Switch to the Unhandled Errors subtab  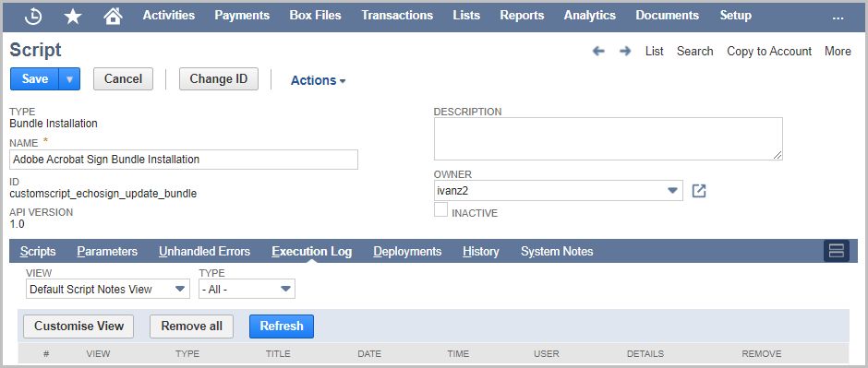tap(205, 252)
